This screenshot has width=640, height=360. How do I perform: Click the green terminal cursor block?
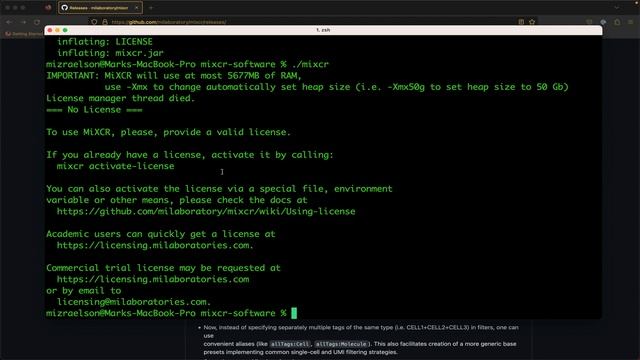294,313
